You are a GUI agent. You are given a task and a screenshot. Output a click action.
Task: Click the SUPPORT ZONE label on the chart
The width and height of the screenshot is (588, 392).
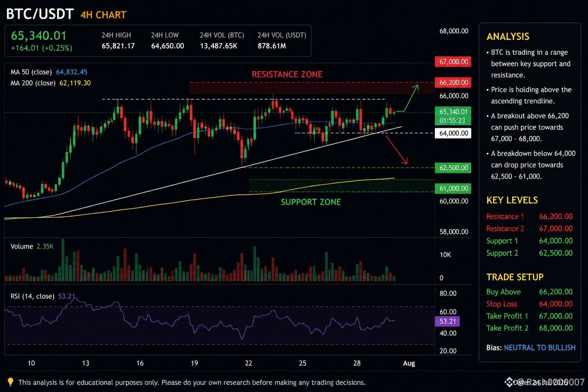[x=311, y=202]
